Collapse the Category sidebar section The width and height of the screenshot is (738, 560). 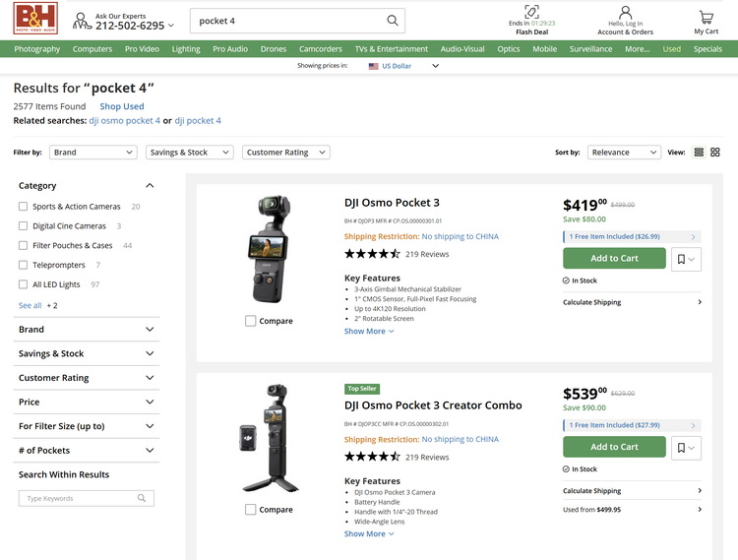pos(150,185)
